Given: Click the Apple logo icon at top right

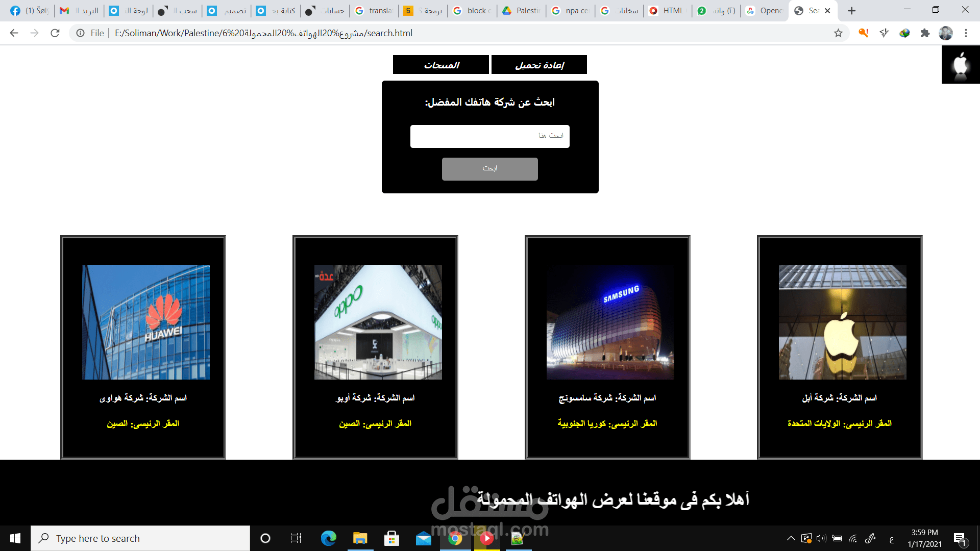Looking at the screenshot, I should (x=961, y=65).
